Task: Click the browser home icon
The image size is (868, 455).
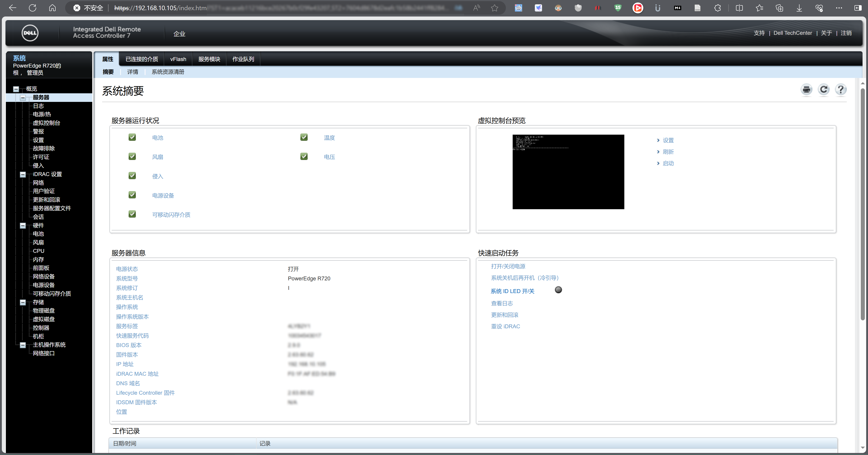Action: tap(52, 8)
